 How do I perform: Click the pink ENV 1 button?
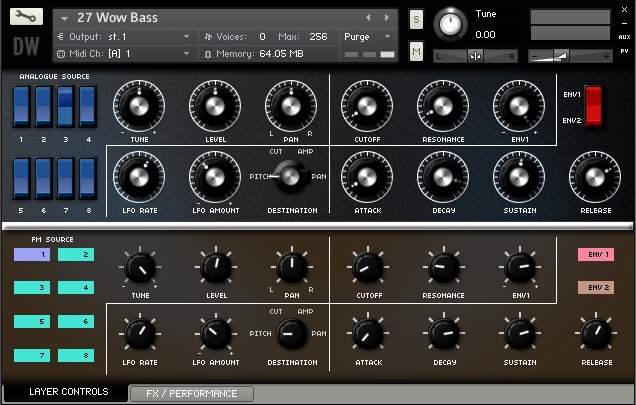coord(596,254)
